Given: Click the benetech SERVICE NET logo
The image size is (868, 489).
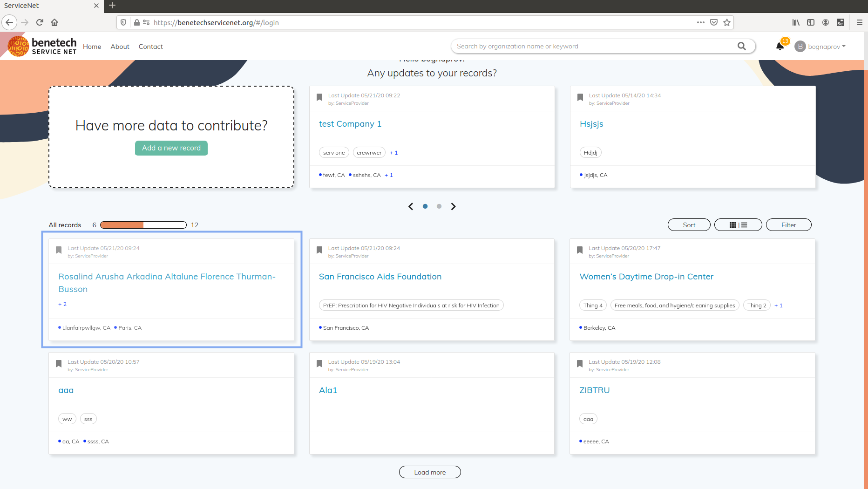Looking at the screenshot, I should 42,45.
